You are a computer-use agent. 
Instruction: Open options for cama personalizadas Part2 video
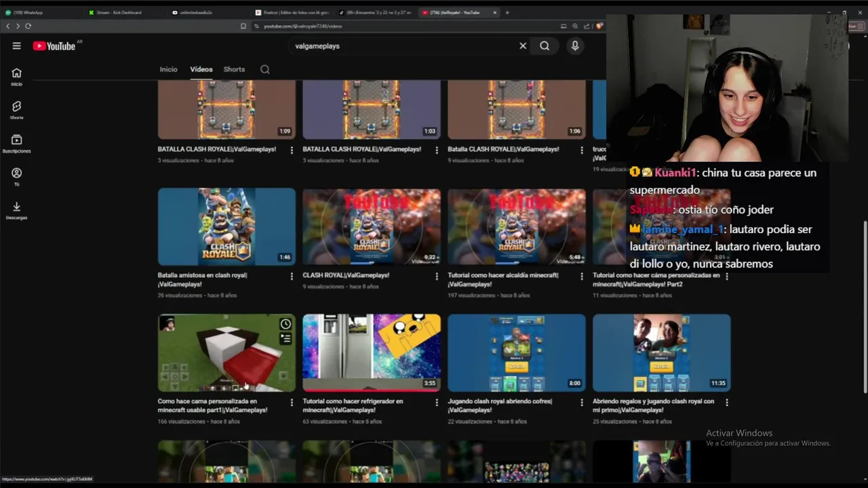[x=727, y=276]
